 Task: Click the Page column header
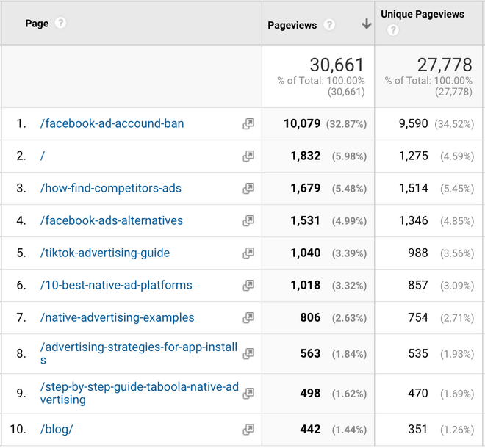coord(37,24)
